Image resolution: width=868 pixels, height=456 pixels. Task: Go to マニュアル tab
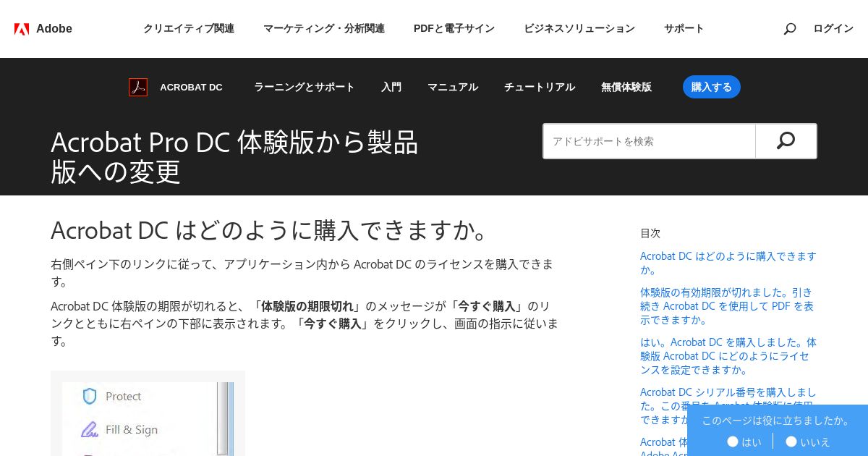[453, 87]
